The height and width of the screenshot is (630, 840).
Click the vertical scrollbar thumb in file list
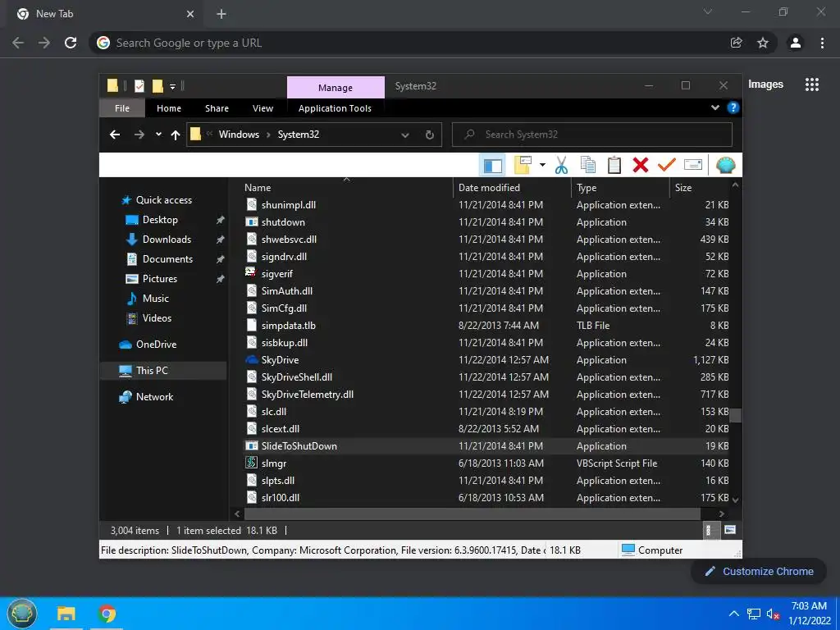coord(736,416)
